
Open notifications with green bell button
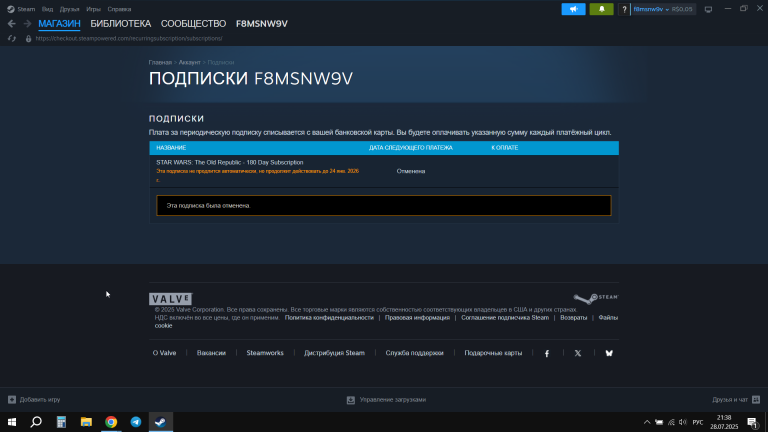coord(601,9)
